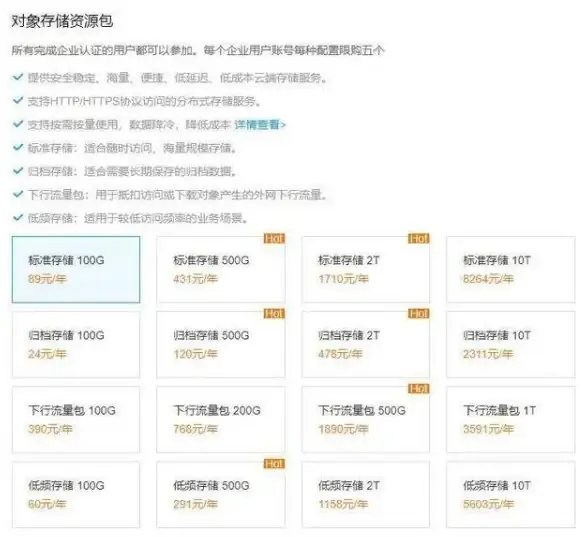Click the 3591元/年 price text
This screenshot has width=588, height=537.
[x=488, y=429]
